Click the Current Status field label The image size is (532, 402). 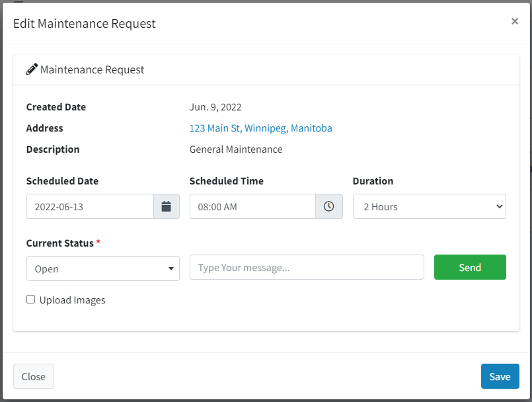60,243
